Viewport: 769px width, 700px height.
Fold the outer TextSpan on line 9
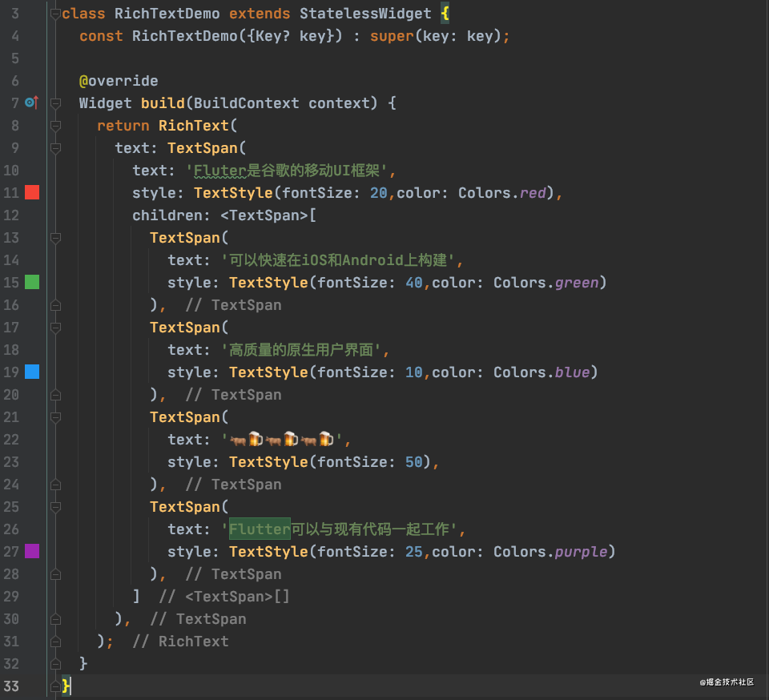click(x=55, y=148)
